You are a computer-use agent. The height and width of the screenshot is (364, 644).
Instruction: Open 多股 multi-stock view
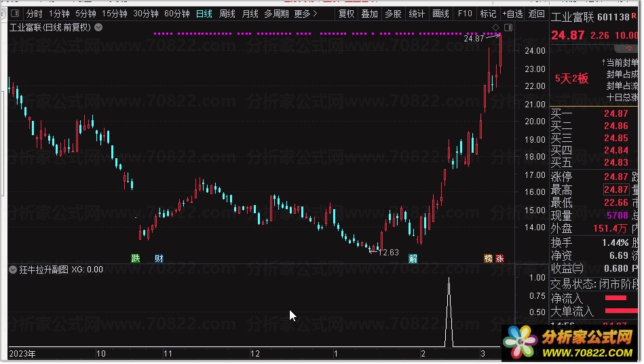click(393, 14)
